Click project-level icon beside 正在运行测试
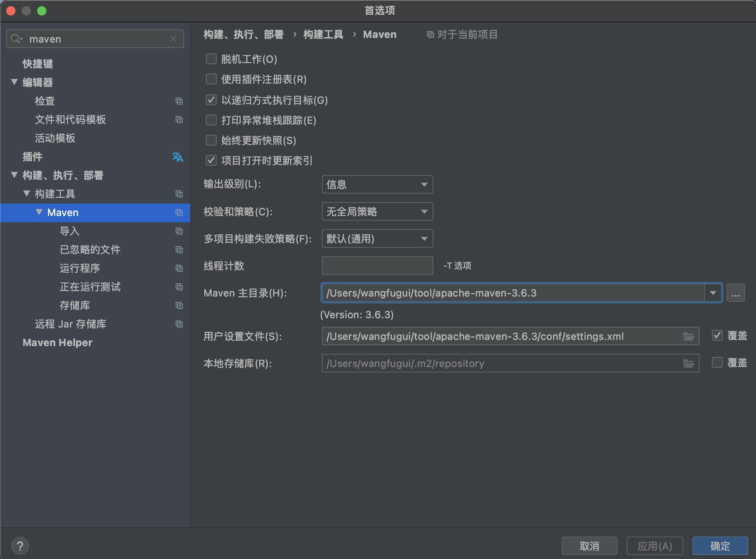The height and width of the screenshot is (559, 756). (x=179, y=287)
